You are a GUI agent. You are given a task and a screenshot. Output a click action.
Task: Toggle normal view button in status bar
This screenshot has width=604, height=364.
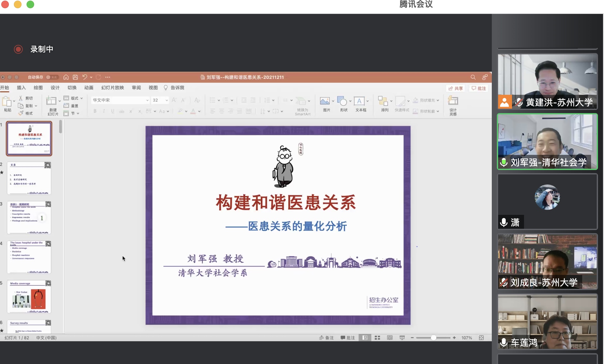coord(365,338)
